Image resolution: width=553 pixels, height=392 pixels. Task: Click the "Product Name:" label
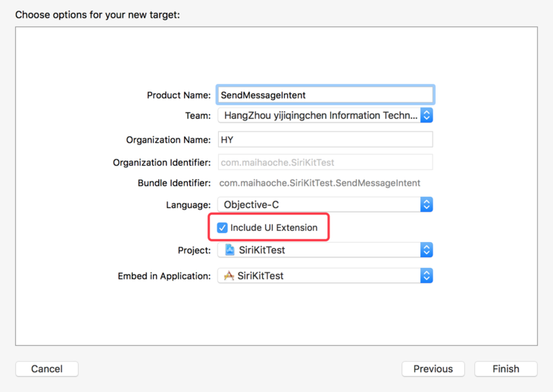[179, 95]
